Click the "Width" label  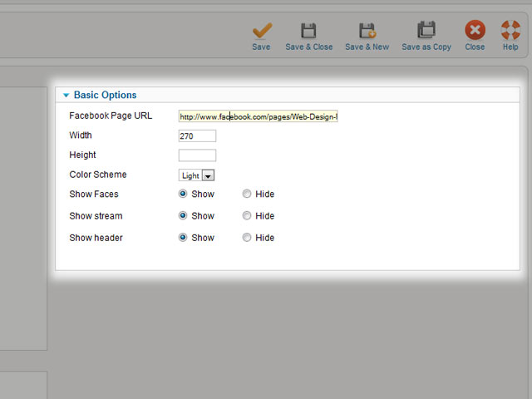click(81, 135)
